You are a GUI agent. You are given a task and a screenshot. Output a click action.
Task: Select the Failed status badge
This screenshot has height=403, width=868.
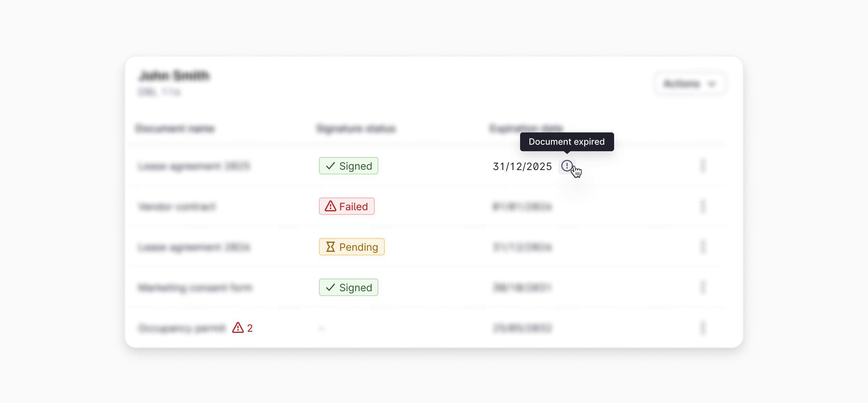(346, 206)
